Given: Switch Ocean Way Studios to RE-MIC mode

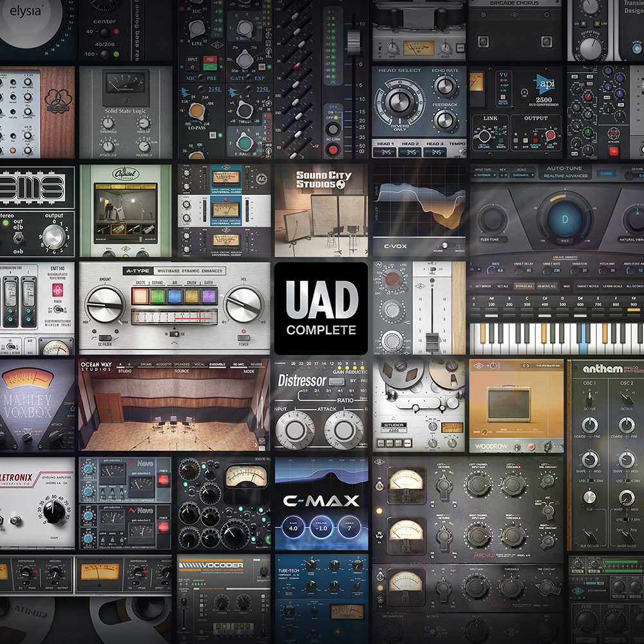Looking at the screenshot, I should click(x=238, y=365).
